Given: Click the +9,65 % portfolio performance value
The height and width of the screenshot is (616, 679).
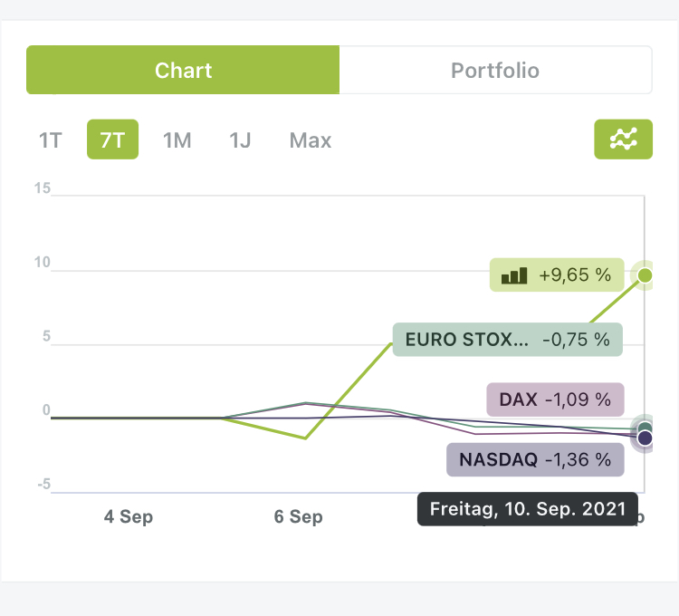Looking at the screenshot, I should [x=575, y=274].
